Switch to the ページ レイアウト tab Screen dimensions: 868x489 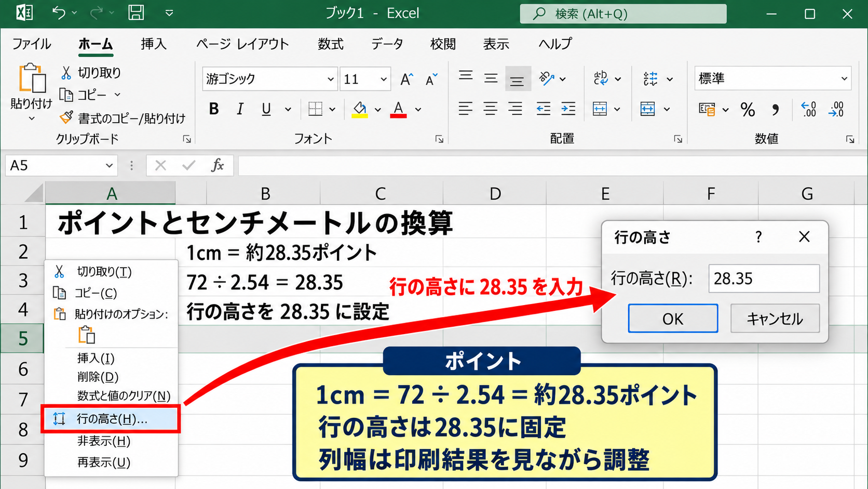point(242,44)
